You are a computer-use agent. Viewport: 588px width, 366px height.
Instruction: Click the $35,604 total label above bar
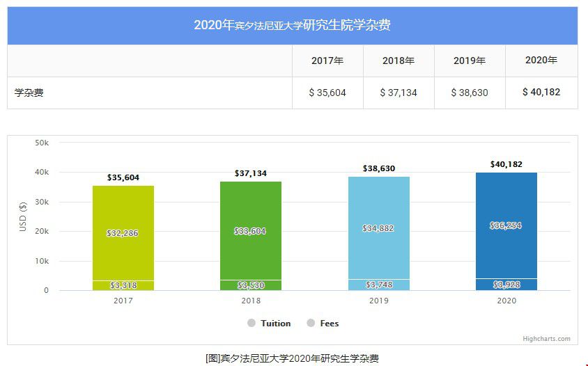123,177
